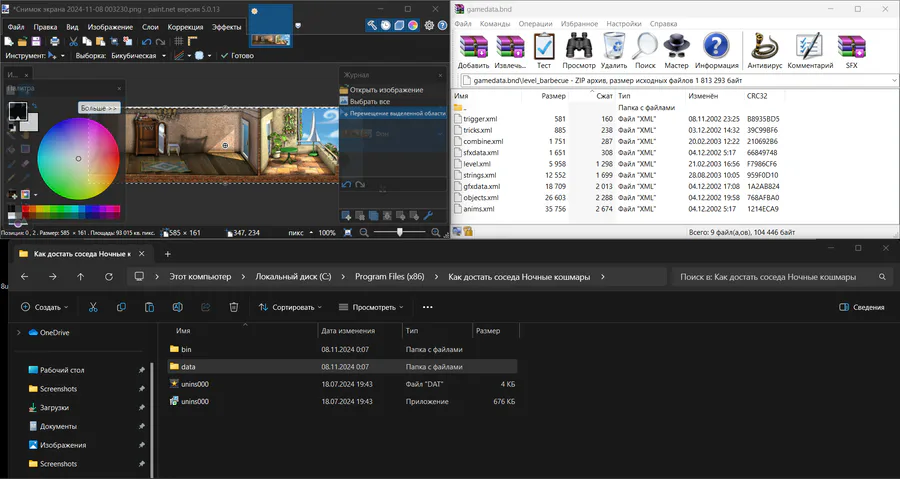Open WinRAR Настройки menu
The height and width of the screenshot is (479, 900).
pos(624,24)
